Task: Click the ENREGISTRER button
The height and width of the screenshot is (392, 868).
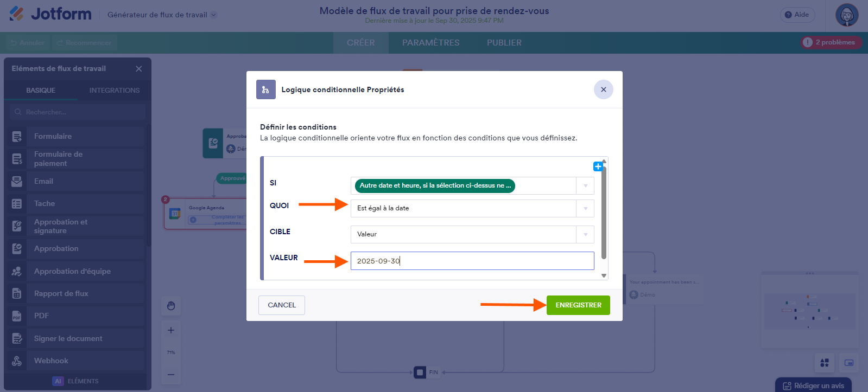Action: (578, 305)
